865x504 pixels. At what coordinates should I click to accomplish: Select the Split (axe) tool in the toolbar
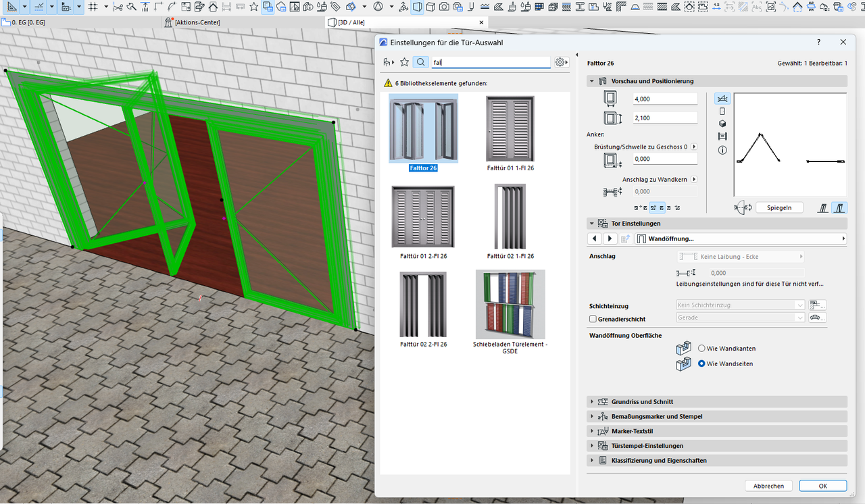point(132,7)
